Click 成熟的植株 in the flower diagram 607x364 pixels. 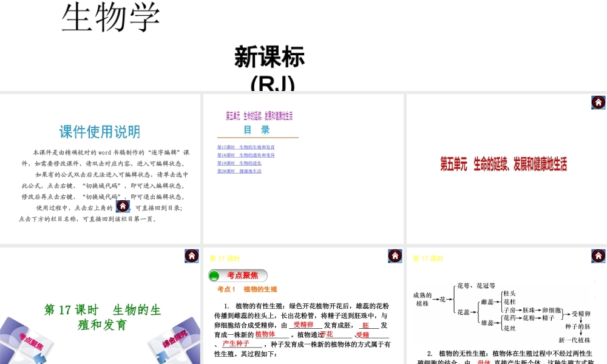click(x=422, y=300)
